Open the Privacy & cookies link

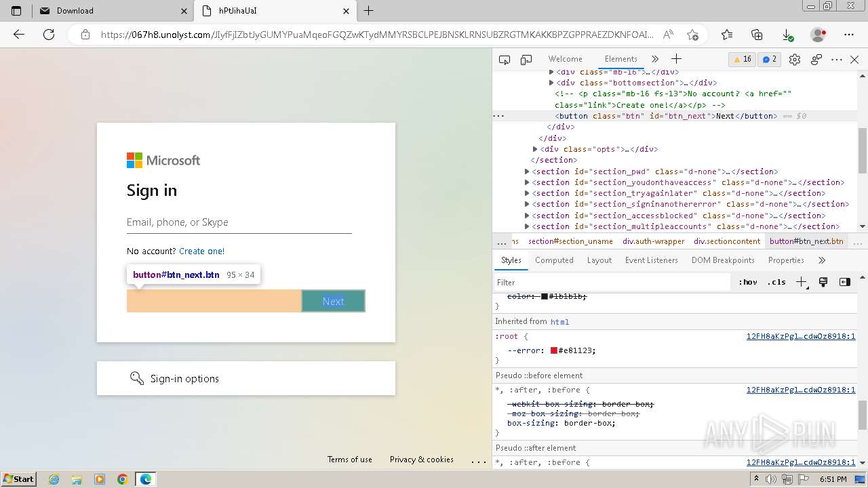[x=422, y=460]
